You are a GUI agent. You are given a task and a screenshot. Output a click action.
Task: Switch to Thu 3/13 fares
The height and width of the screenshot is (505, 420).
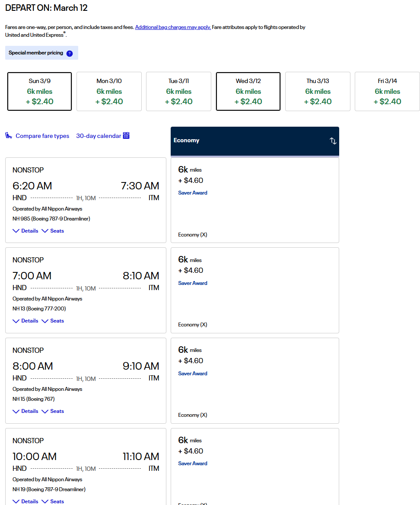(x=318, y=91)
